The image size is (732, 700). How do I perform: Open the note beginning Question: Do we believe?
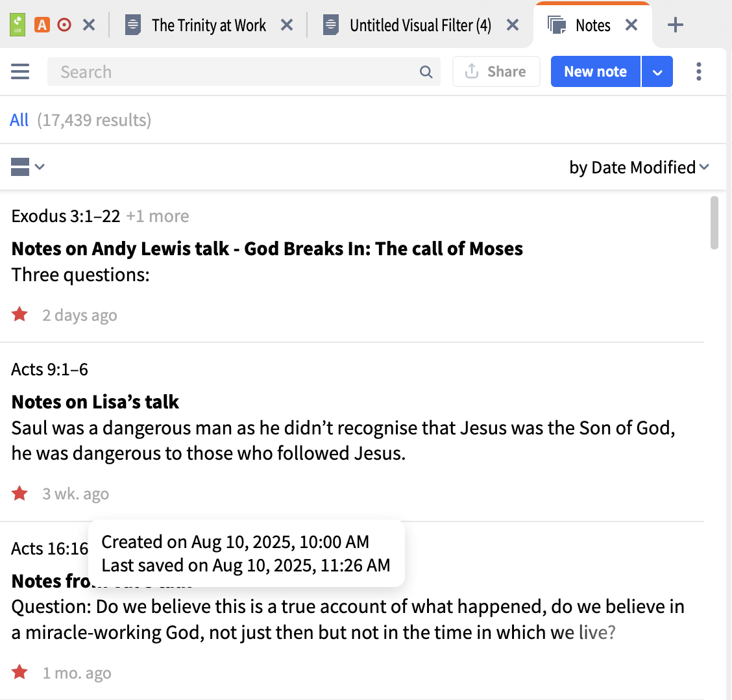tap(348, 619)
